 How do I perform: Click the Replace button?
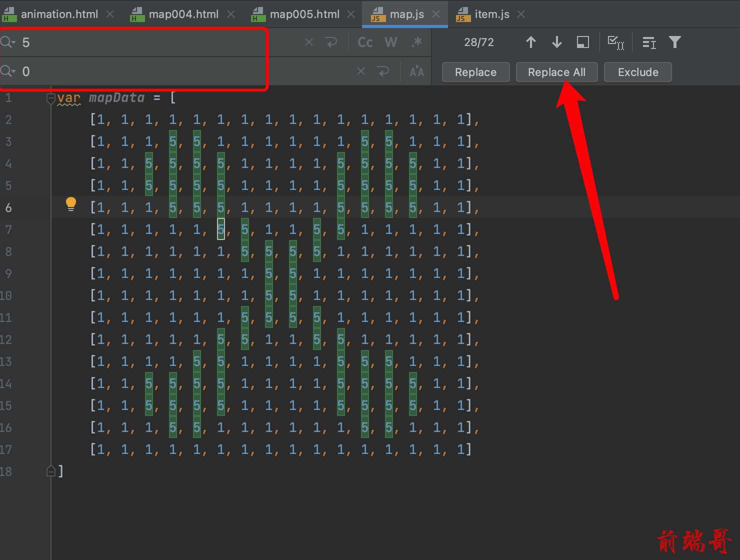click(x=475, y=72)
